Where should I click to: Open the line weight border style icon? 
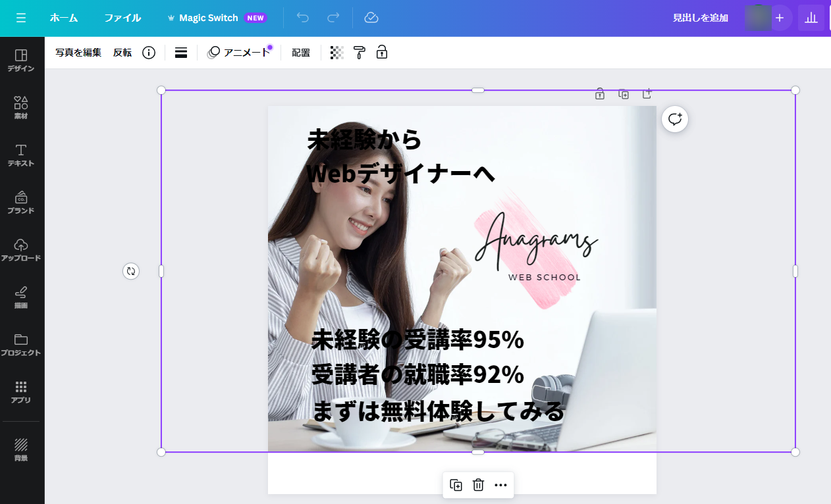181,53
